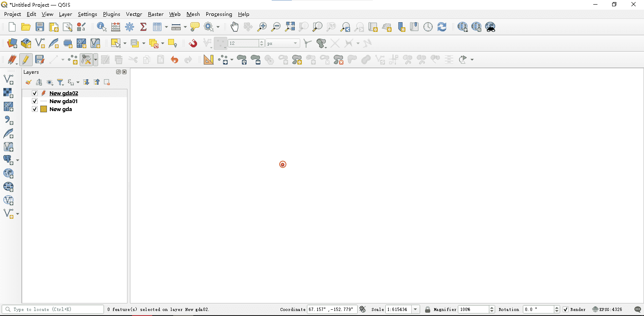This screenshot has width=644, height=316.
Task: Click the Add Point Feature tool
Action: coord(73,60)
